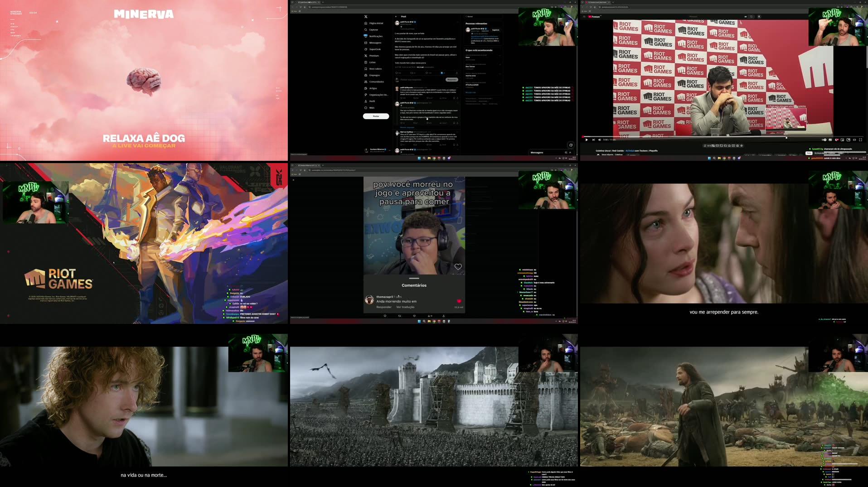Click the Seguindo button under Pessoas relevantes

point(496,30)
